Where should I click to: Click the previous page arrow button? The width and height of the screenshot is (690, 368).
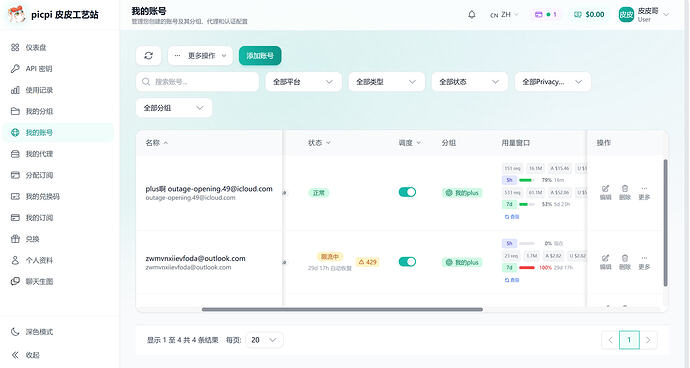610,340
